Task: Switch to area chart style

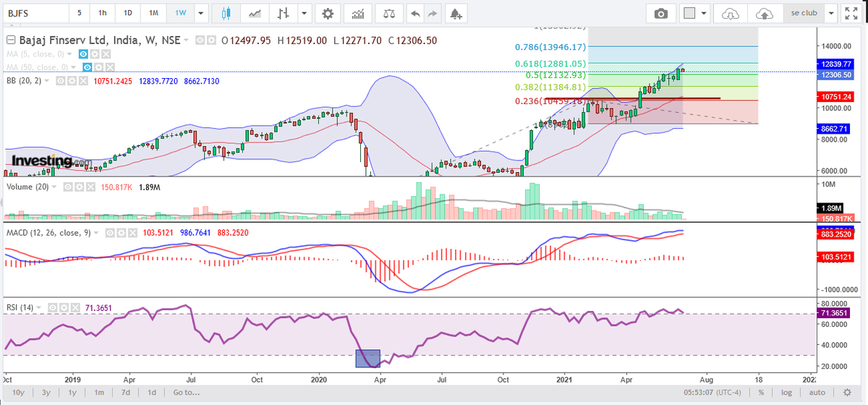Action: [255, 13]
